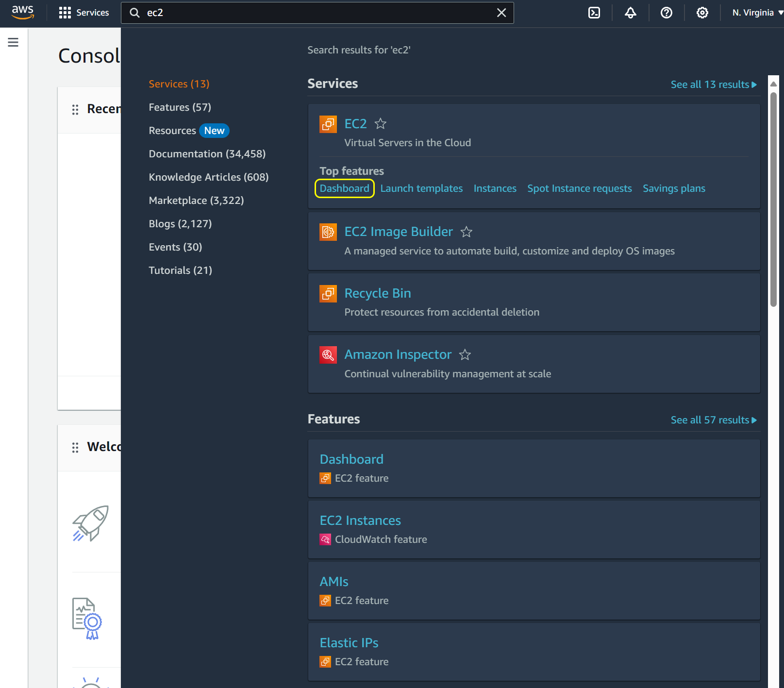Open the Recycle Bin service

(378, 293)
